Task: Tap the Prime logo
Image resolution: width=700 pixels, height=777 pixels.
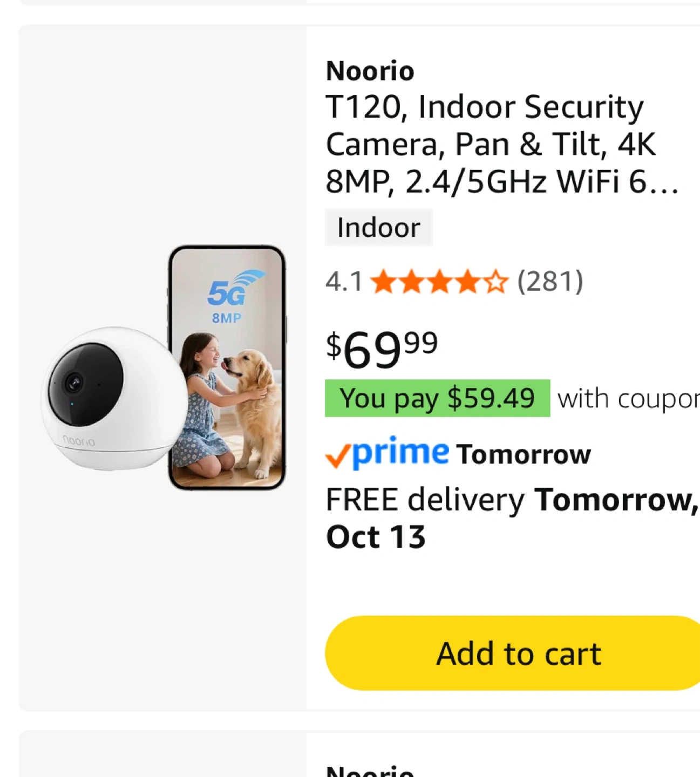Action: click(400, 453)
